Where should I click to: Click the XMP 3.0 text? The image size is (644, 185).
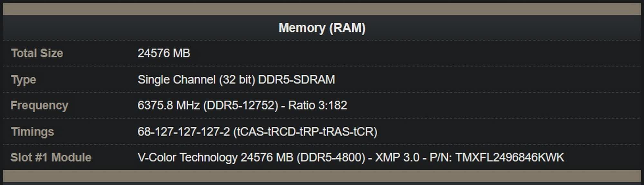click(397, 158)
